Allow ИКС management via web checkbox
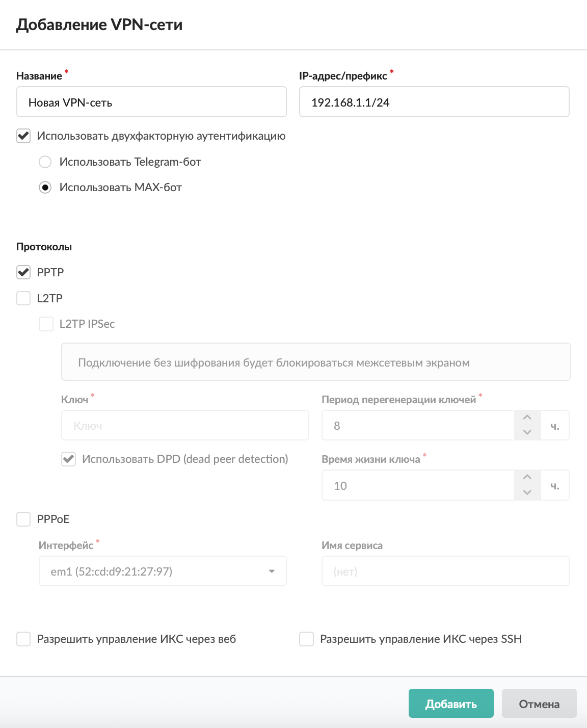587x728 pixels. [x=23, y=639]
